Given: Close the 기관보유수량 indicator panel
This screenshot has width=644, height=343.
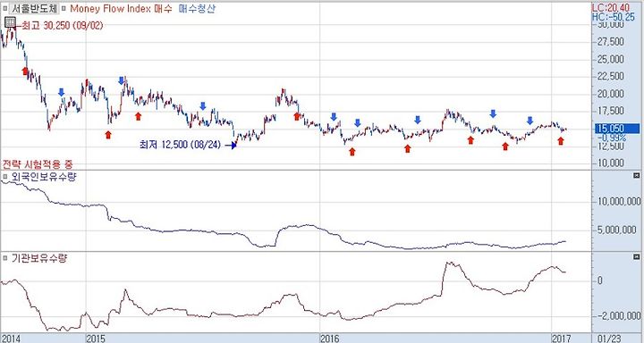Looking at the screenshot, I should 637,257.
